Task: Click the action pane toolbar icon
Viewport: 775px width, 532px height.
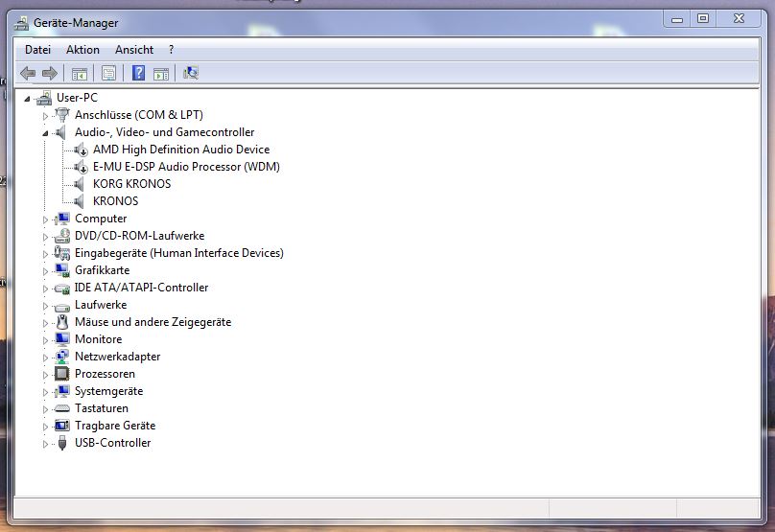Action: pyautogui.click(x=161, y=74)
